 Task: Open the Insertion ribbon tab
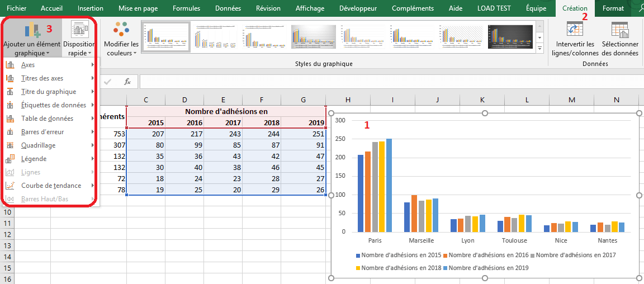click(91, 8)
